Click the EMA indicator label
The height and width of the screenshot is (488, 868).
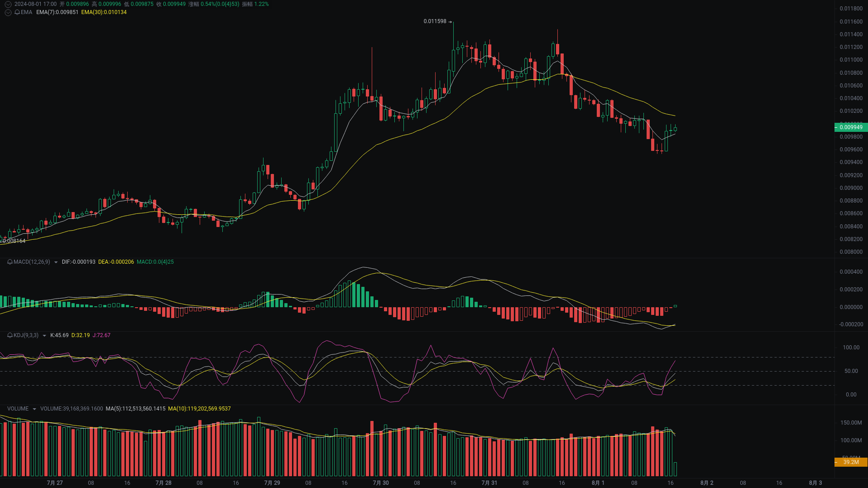tap(26, 12)
